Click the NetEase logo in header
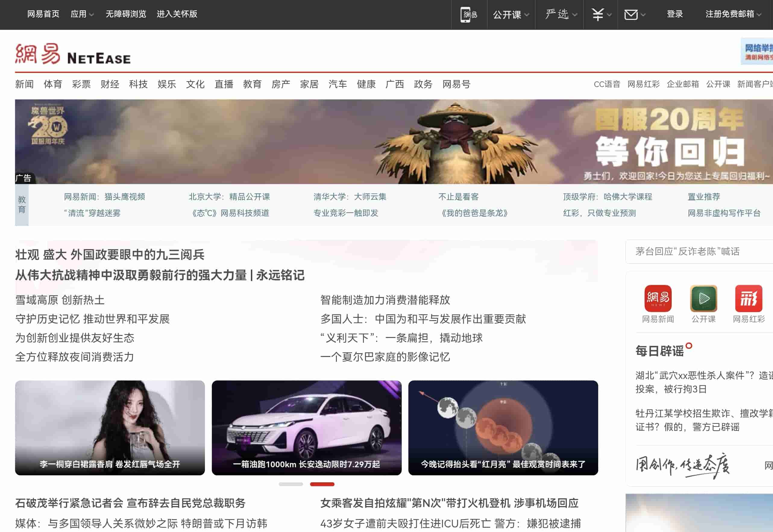 point(73,54)
